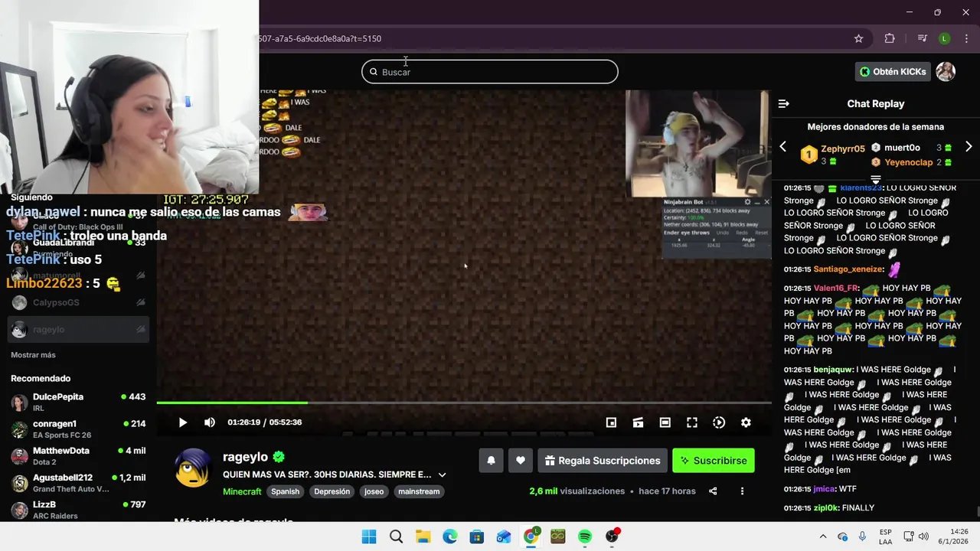Open DulcePepita recommended channel
This screenshot has width=980, height=551.
(78, 402)
